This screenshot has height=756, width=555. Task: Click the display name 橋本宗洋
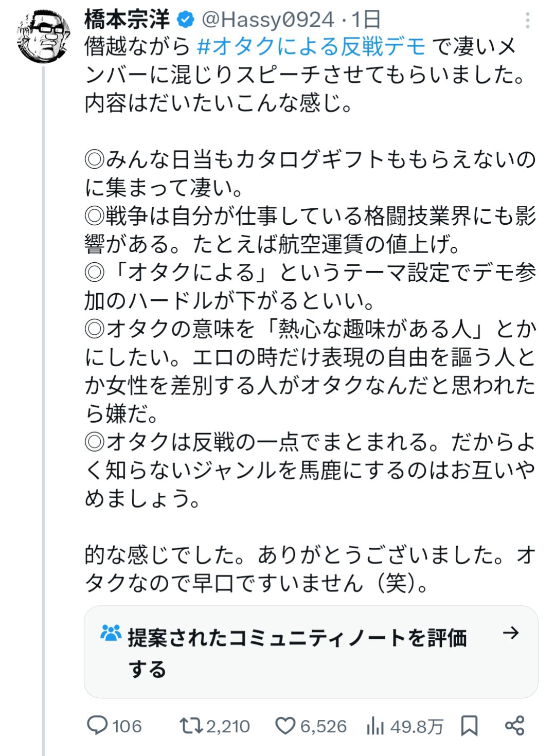click(127, 20)
